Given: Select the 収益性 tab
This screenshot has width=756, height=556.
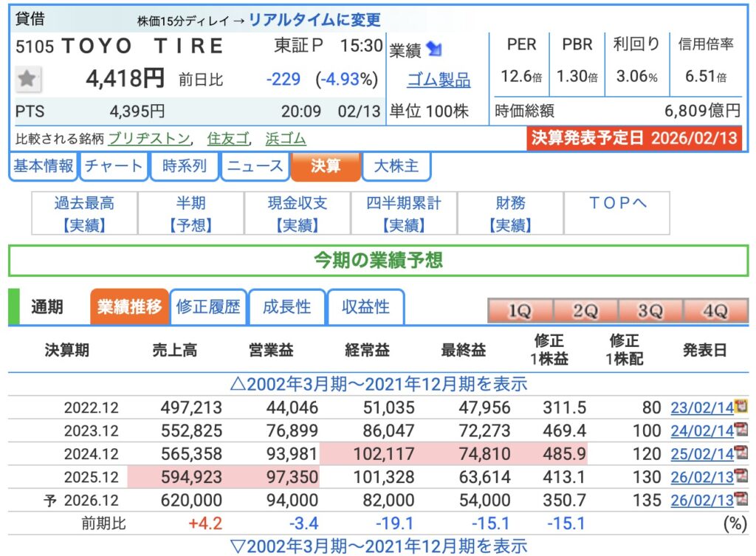Looking at the screenshot, I should tap(366, 307).
